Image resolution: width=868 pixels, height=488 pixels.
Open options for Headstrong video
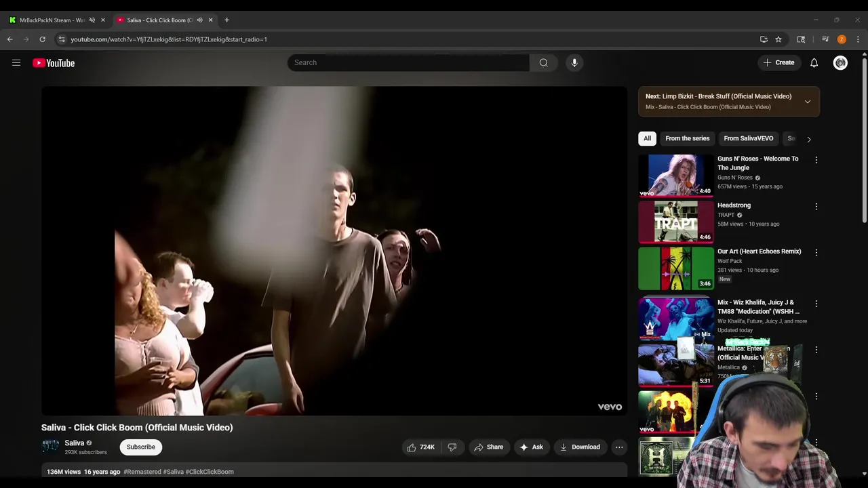(x=816, y=206)
